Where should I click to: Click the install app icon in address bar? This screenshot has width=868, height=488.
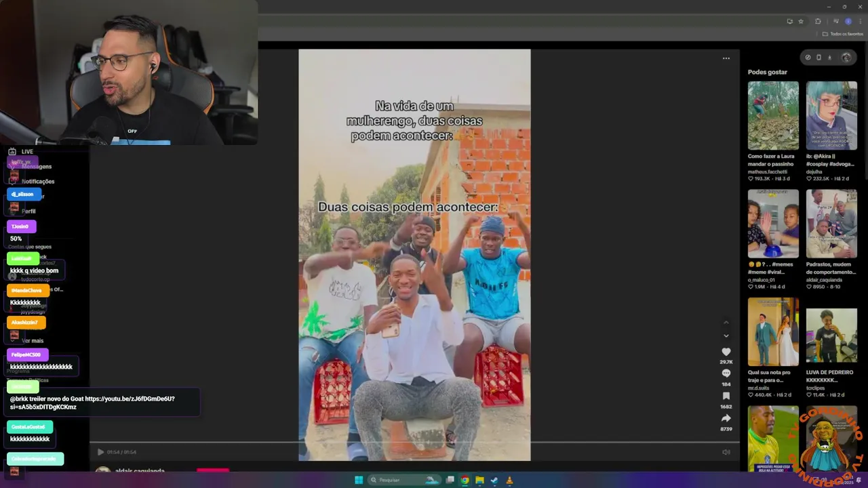coord(790,21)
